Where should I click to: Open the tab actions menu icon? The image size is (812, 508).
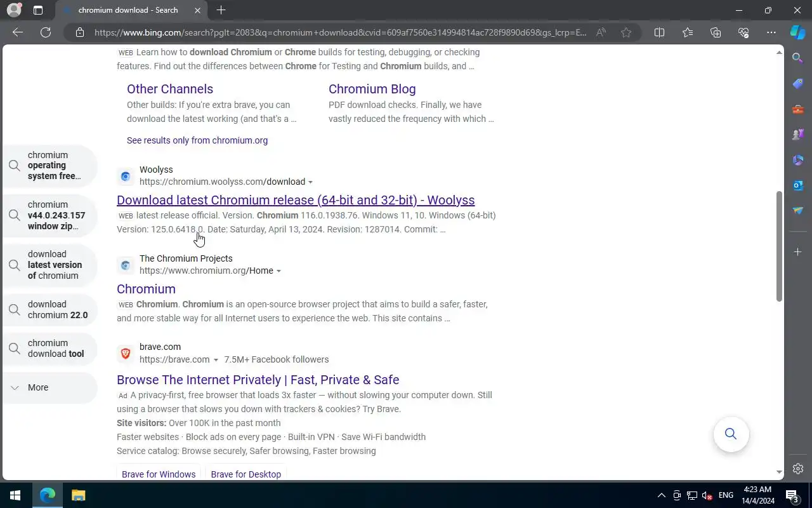(x=38, y=10)
